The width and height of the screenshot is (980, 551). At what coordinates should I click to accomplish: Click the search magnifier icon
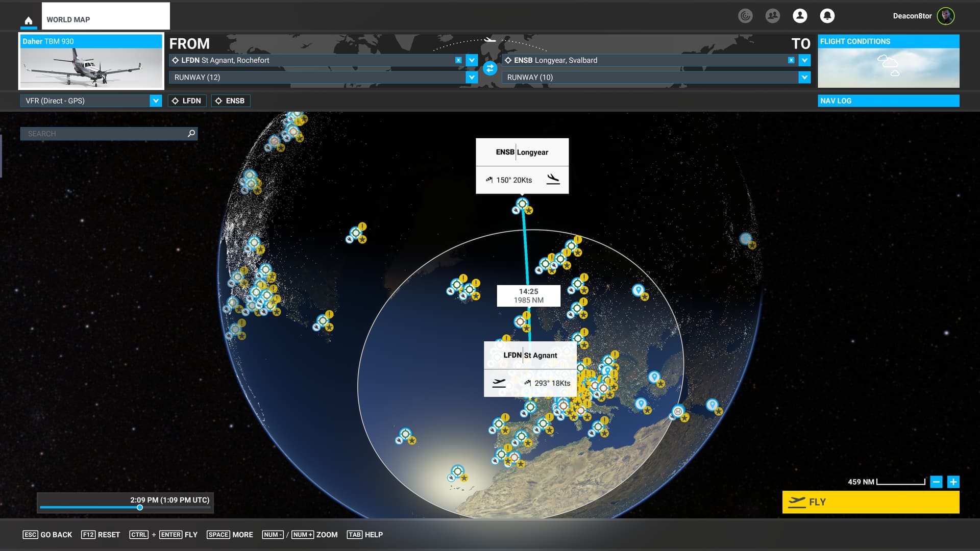tap(191, 133)
